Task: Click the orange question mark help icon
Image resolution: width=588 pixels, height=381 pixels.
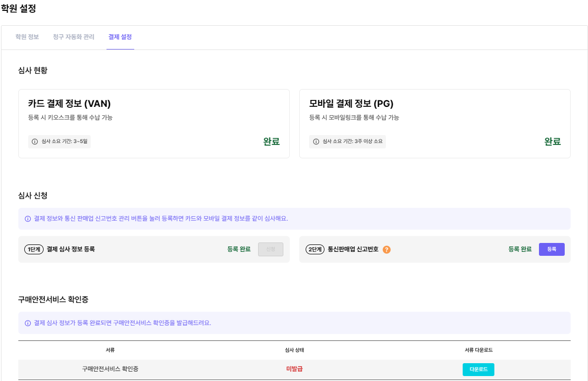Action: point(387,249)
